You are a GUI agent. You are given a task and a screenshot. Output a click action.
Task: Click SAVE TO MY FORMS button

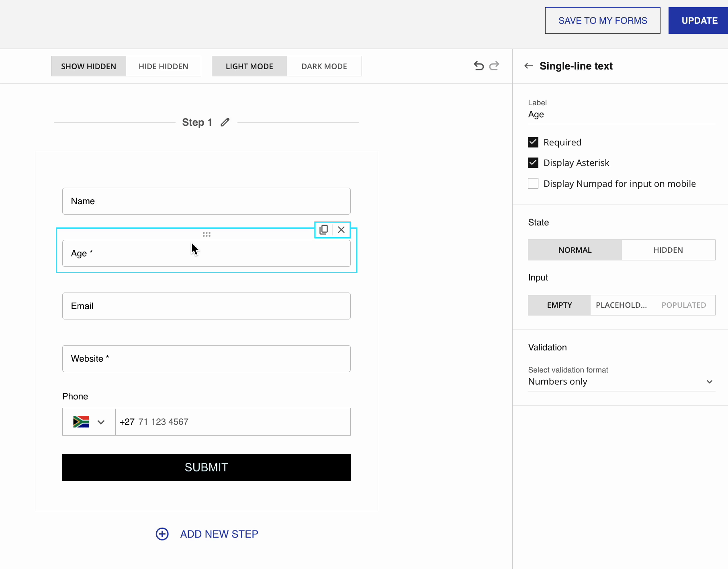click(x=603, y=20)
